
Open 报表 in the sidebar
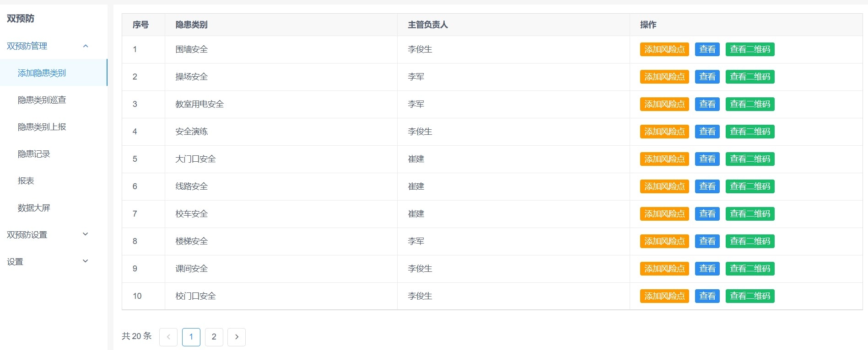pos(26,181)
